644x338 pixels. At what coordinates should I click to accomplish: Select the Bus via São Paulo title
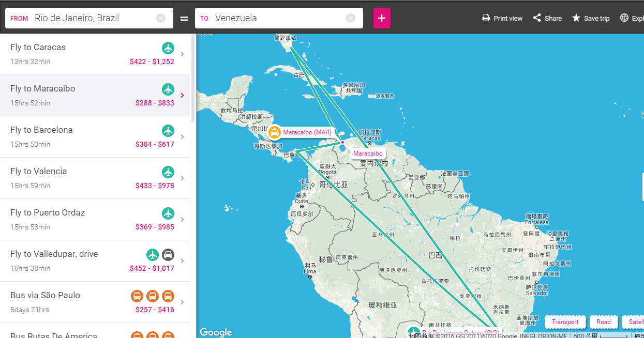tap(45, 295)
